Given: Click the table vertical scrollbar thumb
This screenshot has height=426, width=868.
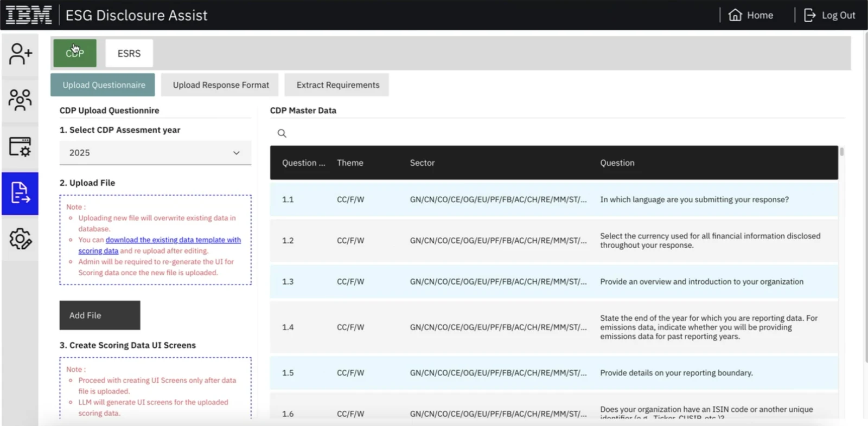Looking at the screenshot, I should point(841,152).
